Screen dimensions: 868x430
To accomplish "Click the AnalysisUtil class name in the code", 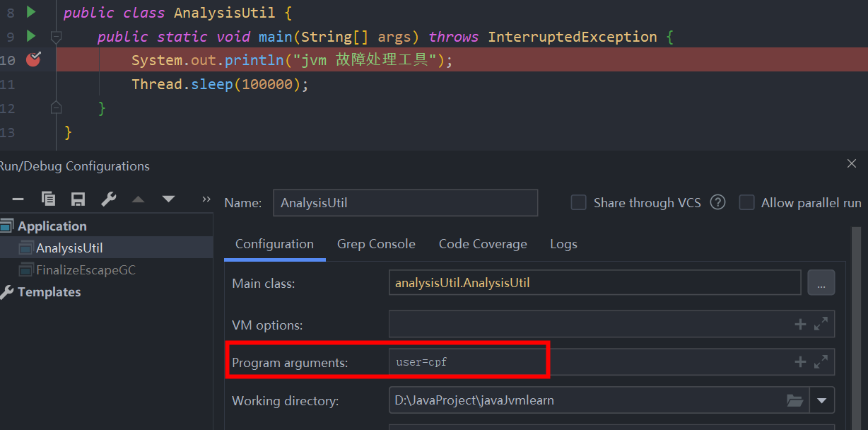I will (x=225, y=13).
